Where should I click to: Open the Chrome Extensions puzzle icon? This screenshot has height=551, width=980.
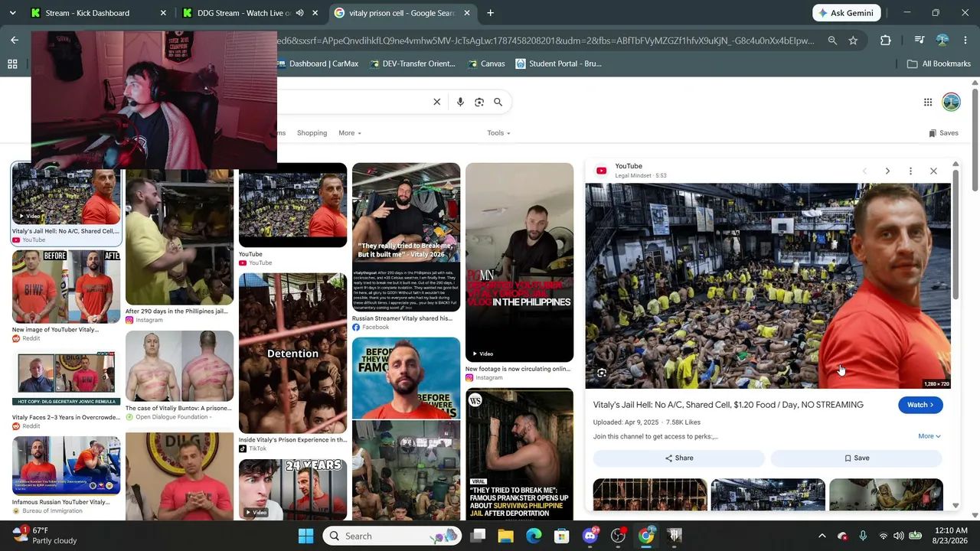click(x=886, y=41)
